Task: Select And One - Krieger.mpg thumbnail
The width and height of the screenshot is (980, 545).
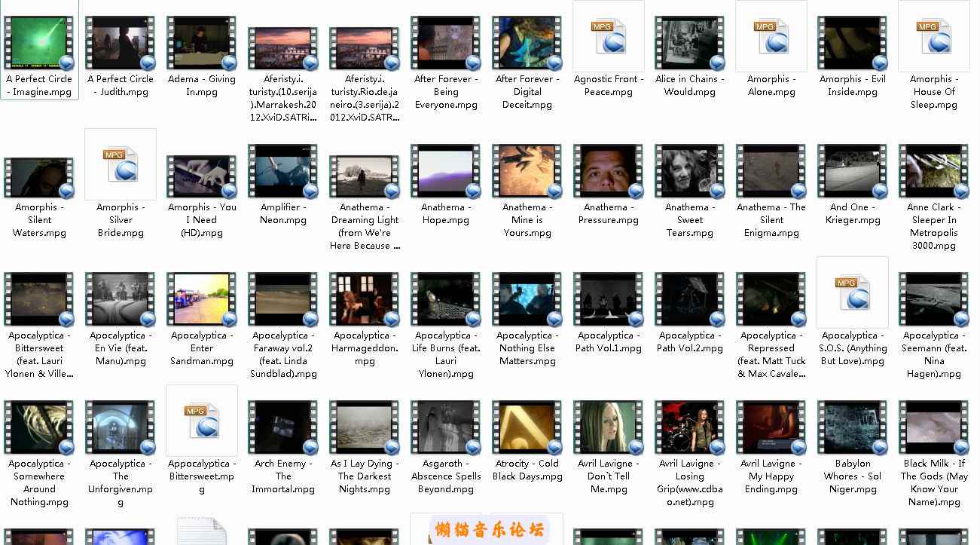Action: tap(853, 172)
